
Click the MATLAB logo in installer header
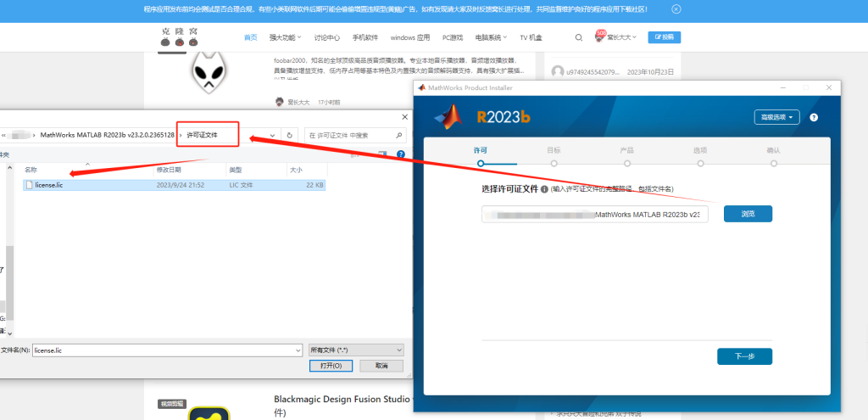(449, 115)
